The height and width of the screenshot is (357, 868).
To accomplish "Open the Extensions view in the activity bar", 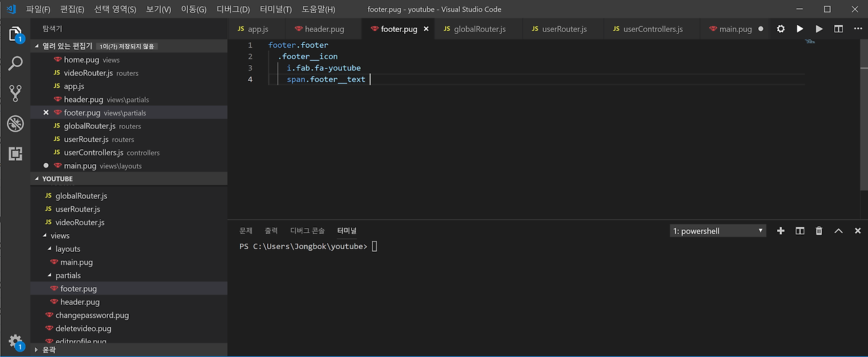I will pos(15,153).
